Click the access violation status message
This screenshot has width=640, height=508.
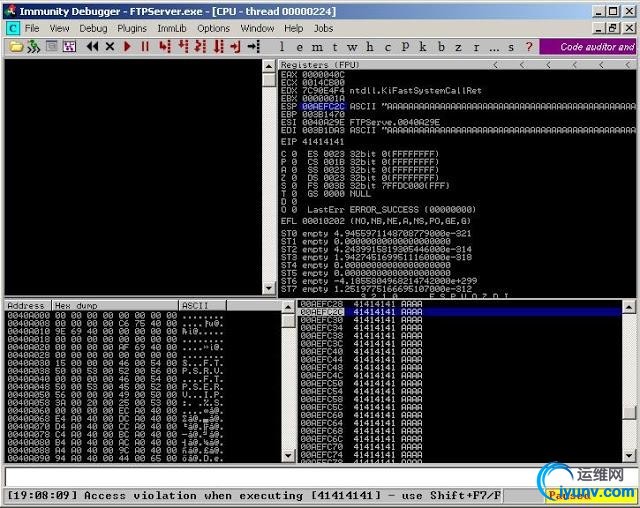click(x=253, y=495)
